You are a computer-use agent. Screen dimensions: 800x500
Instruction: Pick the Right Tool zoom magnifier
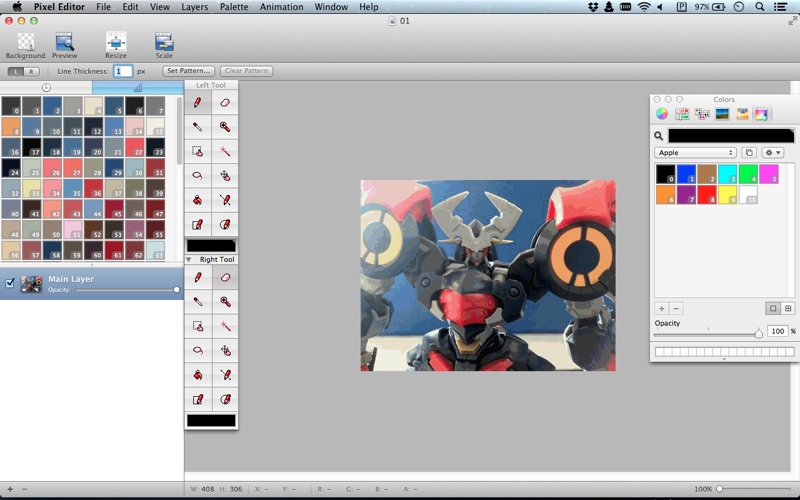coord(224,302)
